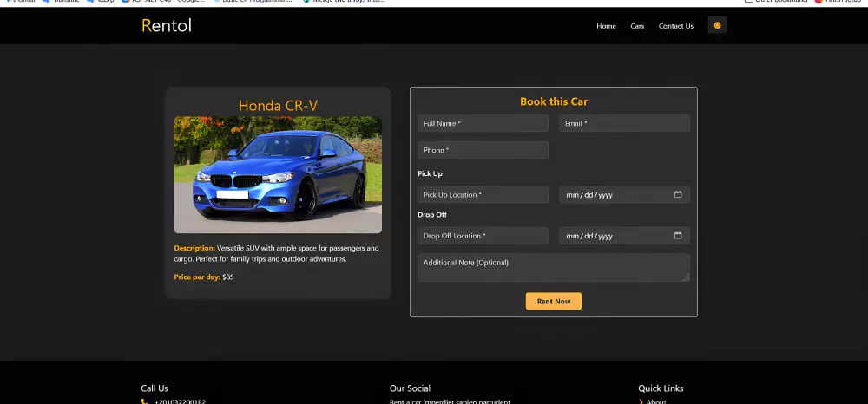Click the blue Honda CR-V car image

click(x=278, y=174)
